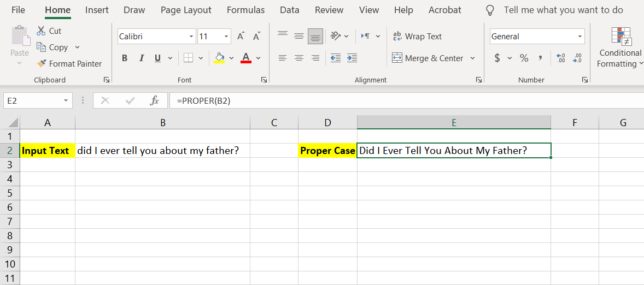The image size is (644, 285).
Task: Switch to the Review tab
Action: [x=329, y=10]
